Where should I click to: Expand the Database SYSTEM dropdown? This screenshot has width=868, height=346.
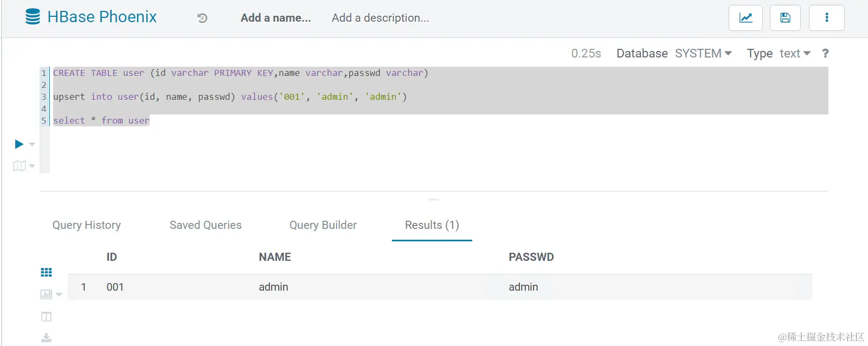(x=703, y=53)
